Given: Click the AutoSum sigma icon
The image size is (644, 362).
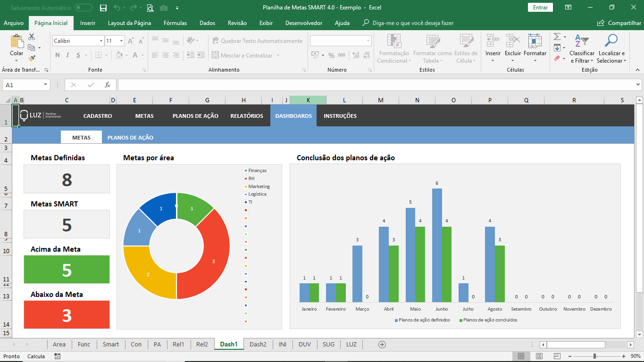Looking at the screenshot, I should [557, 37].
